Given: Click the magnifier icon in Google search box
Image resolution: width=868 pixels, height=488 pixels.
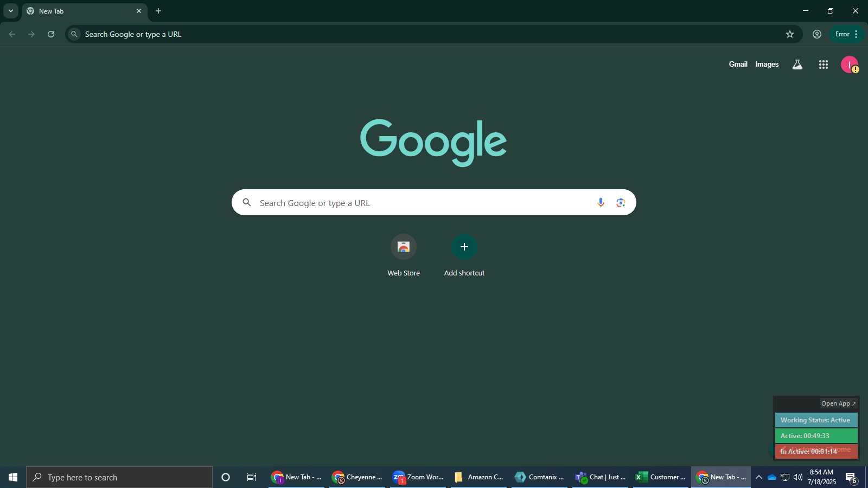Looking at the screenshot, I should tap(247, 202).
